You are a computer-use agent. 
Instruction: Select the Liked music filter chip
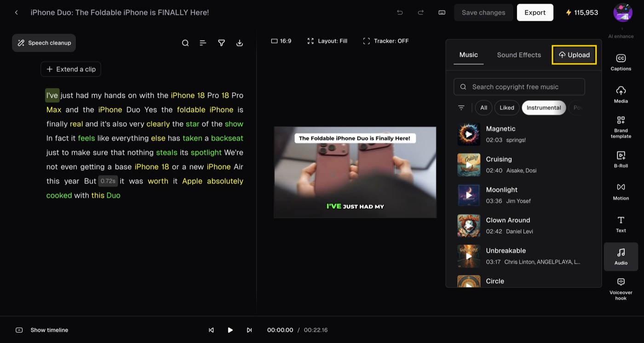point(507,108)
